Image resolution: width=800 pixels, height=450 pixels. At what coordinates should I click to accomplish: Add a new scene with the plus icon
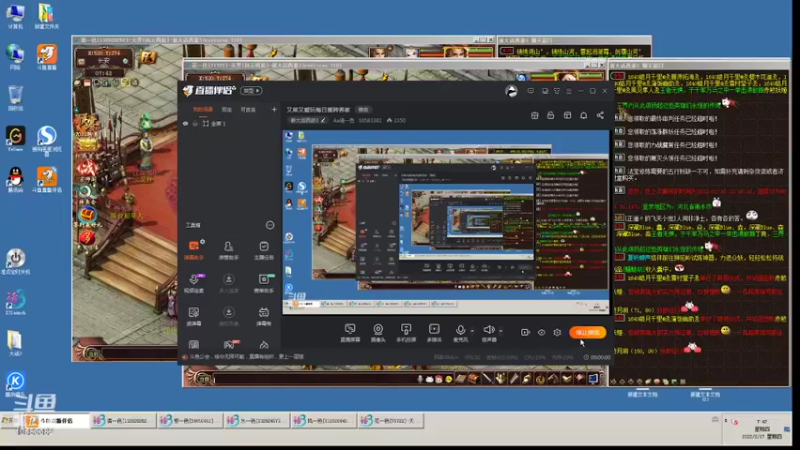coord(274,110)
